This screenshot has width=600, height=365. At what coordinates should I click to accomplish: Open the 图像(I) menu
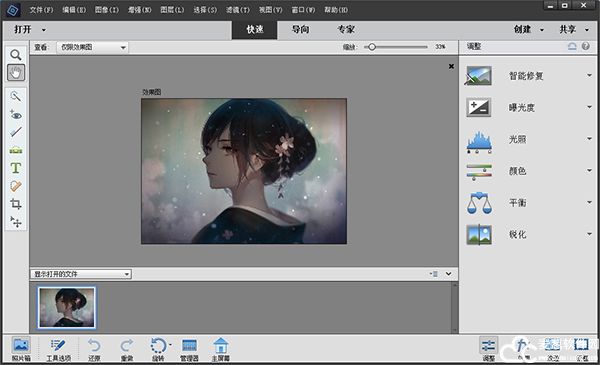[106, 10]
